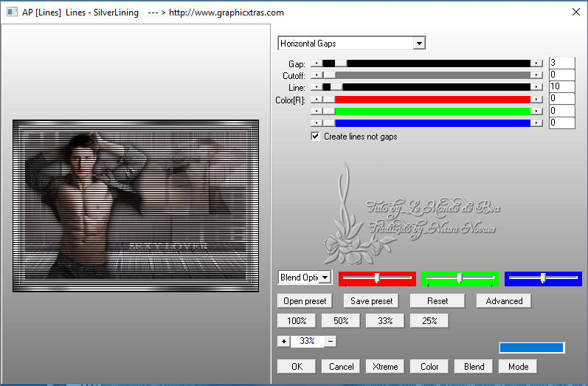Image resolution: width=588 pixels, height=386 pixels.
Task: Click the Gap slider left arrow
Action: coord(317,63)
